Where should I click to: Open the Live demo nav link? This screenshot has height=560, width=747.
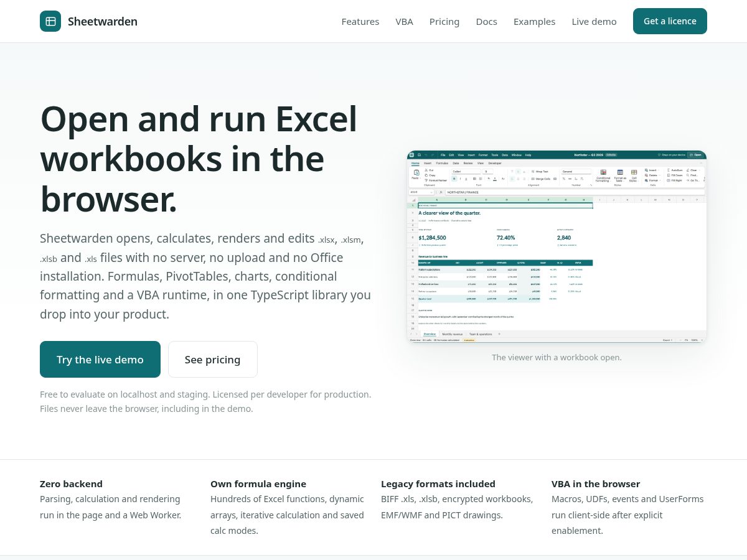(x=594, y=21)
